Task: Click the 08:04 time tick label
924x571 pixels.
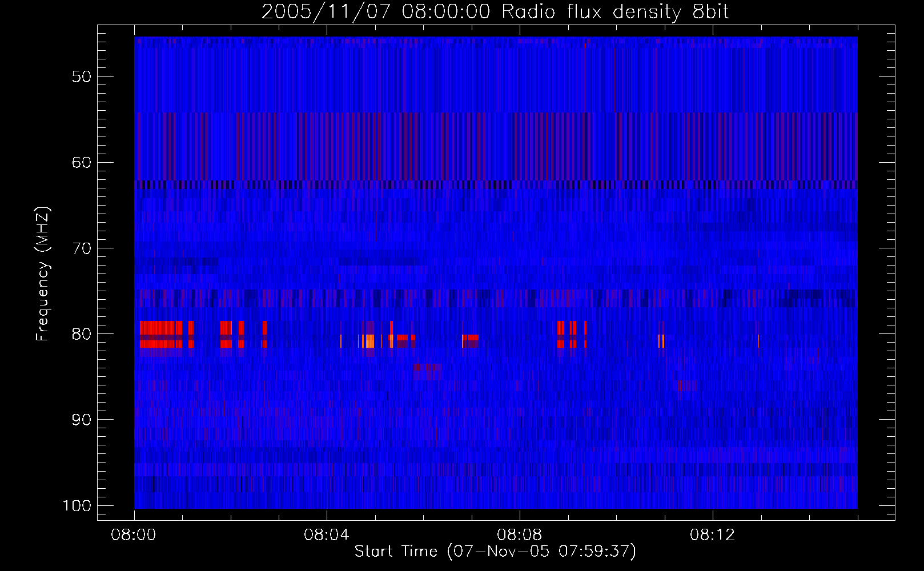Action: 327,535
